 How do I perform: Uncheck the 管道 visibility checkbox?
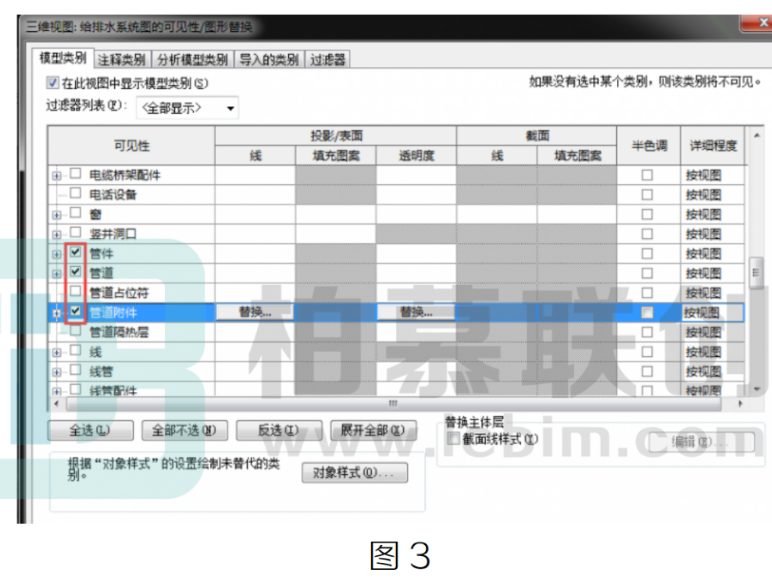75,271
